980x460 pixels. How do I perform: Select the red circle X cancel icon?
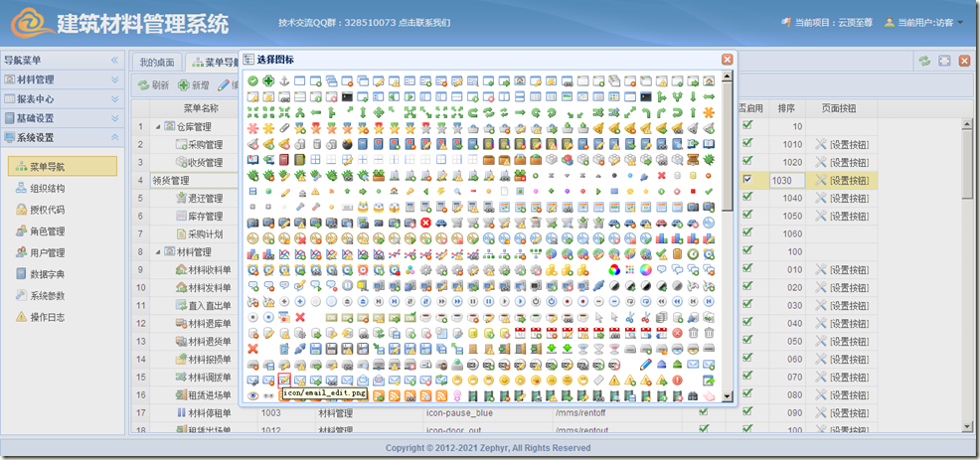click(425, 223)
